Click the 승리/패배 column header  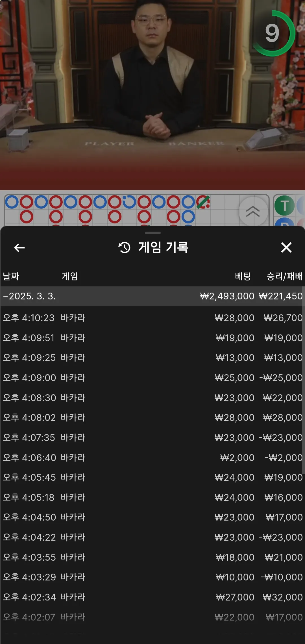coord(284,276)
